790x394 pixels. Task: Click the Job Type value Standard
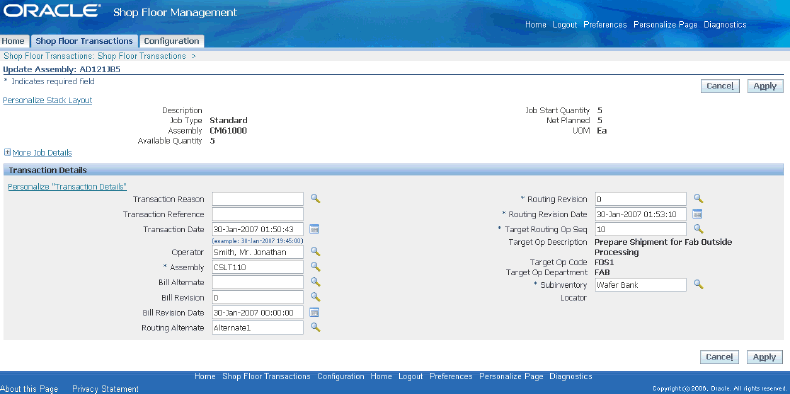coord(228,120)
